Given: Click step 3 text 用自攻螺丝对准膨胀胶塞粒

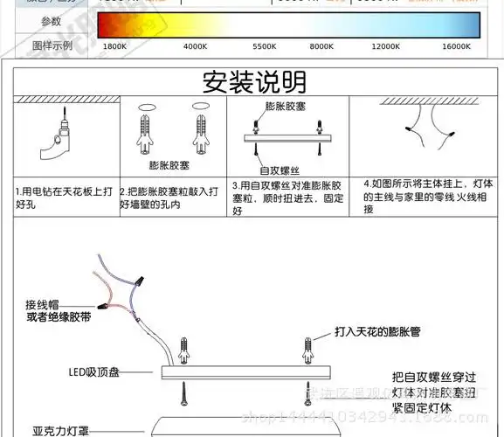Looking at the screenshot, I should click(x=287, y=198).
